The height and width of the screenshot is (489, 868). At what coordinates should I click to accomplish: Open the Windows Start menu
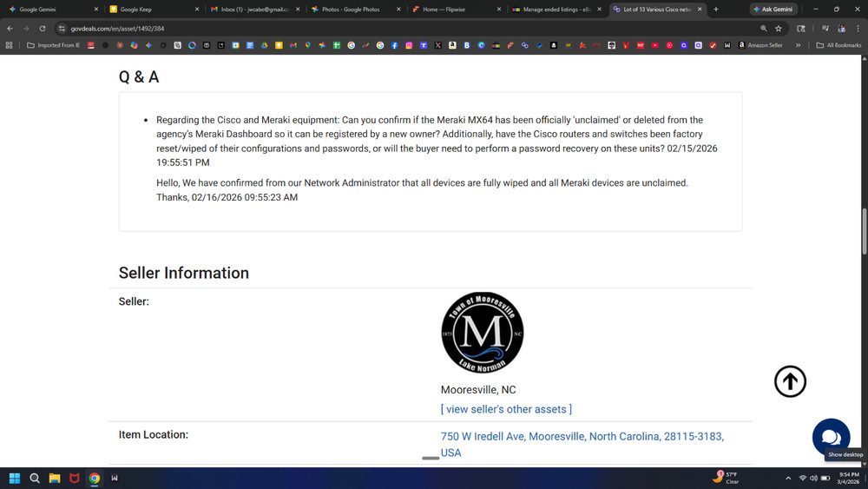click(15, 478)
